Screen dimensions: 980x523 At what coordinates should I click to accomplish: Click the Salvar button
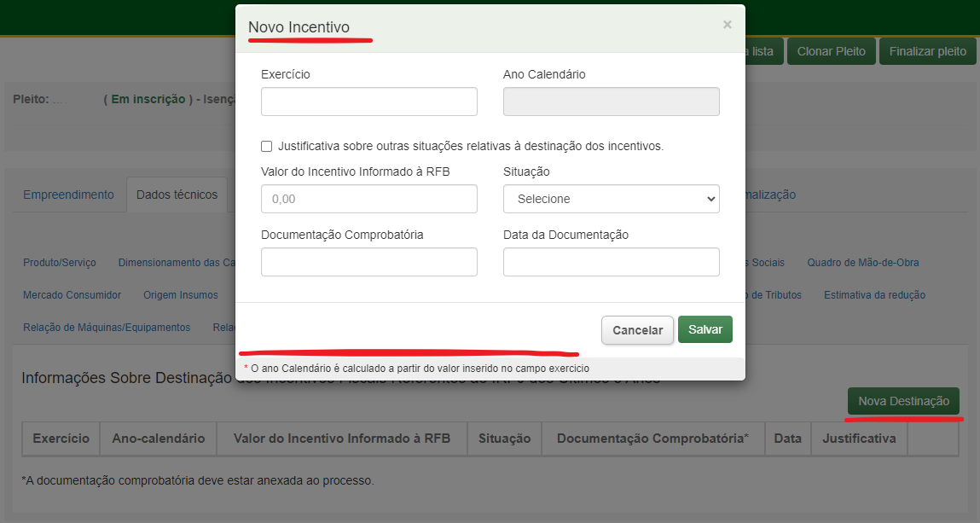pyautogui.click(x=705, y=329)
